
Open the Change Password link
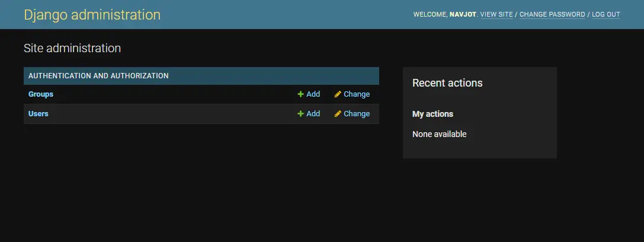coord(552,14)
